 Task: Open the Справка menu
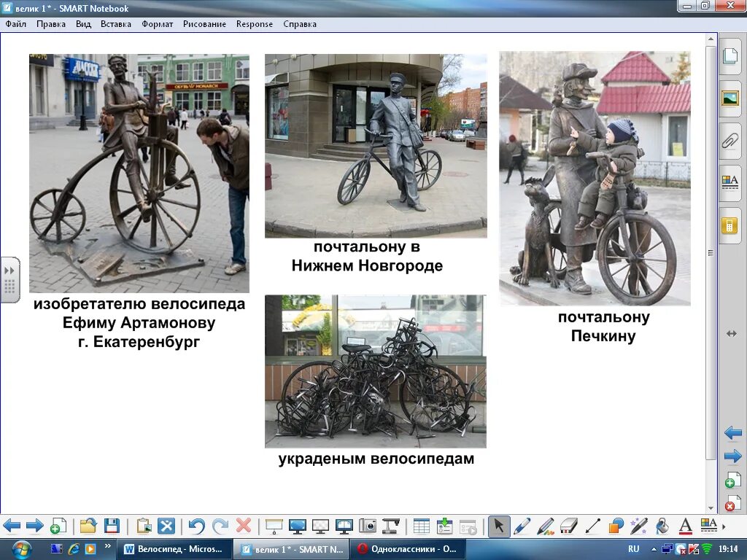[x=300, y=24]
